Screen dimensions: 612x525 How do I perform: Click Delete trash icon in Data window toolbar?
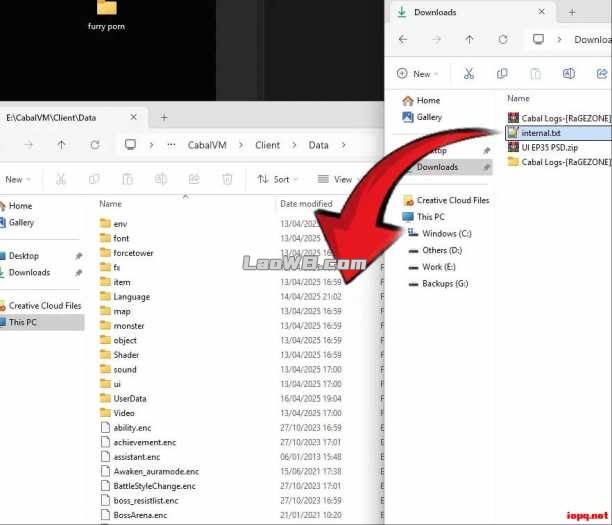tap(227, 179)
